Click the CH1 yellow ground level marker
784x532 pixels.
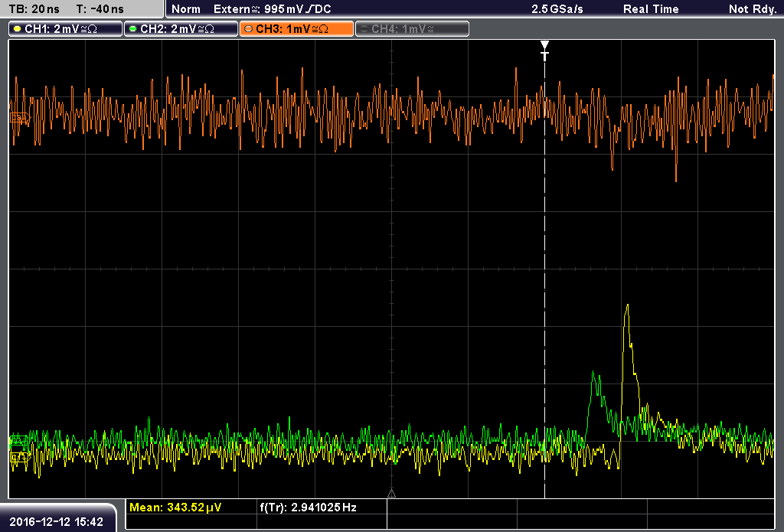click(x=20, y=457)
